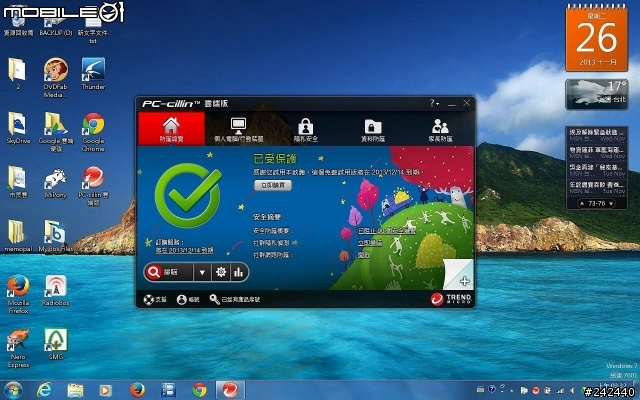Select the RadioBox desktop shortcut
Screen dimensions: 640x400
(56, 290)
